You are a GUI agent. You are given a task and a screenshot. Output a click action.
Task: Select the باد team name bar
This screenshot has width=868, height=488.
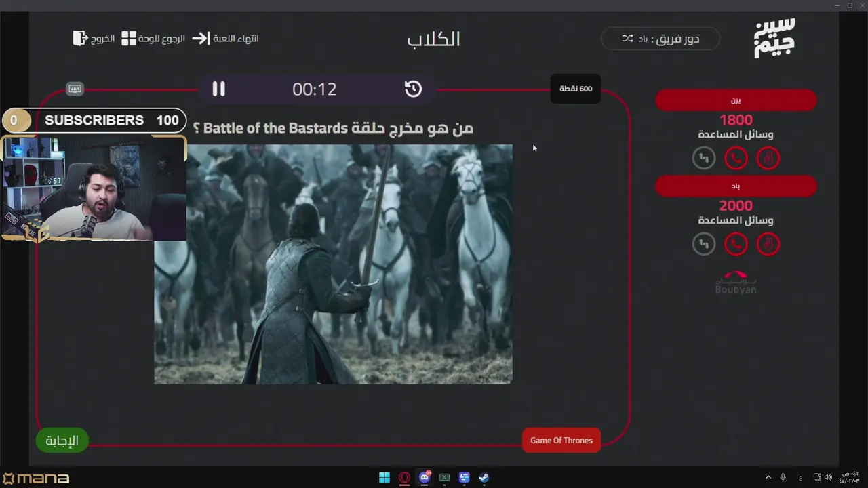[736, 186]
